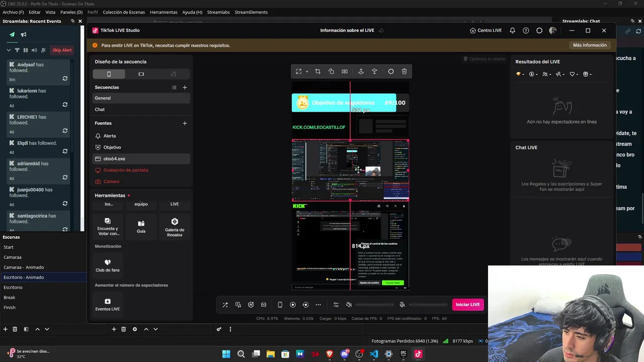Toggle the muted speaker audio icon
This screenshot has width=644, height=362.
[x=349, y=305]
